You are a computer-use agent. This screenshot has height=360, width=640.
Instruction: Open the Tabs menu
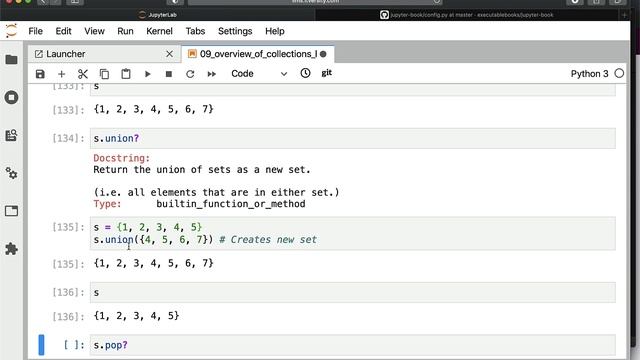tap(195, 31)
